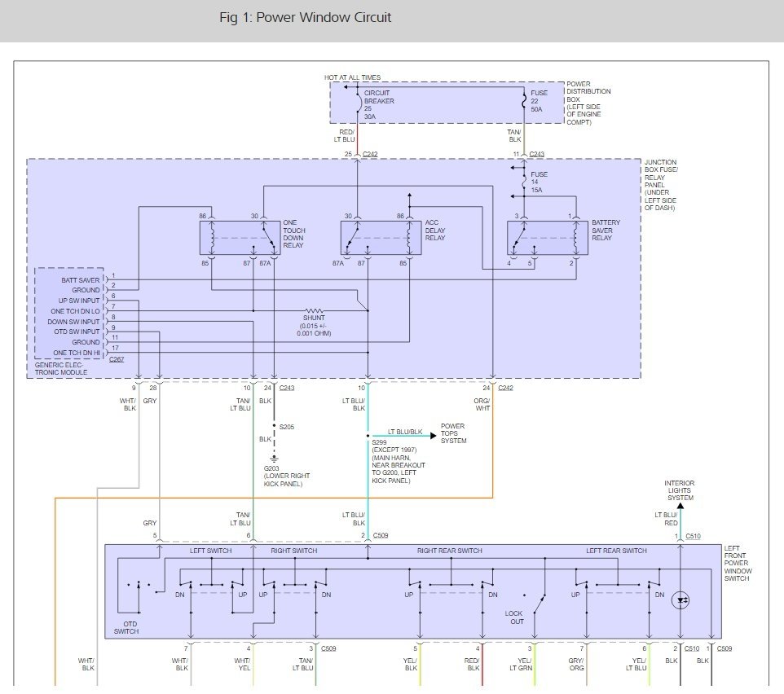Click the 'ONE TCH DN HI' pin label
784x694 pixels.
click(x=77, y=353)
